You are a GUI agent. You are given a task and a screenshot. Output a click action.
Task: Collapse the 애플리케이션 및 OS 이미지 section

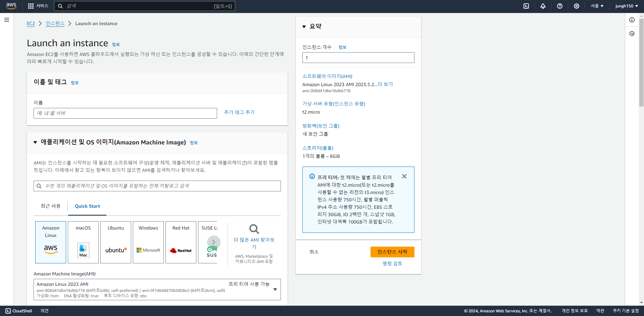tap(35, 142)
